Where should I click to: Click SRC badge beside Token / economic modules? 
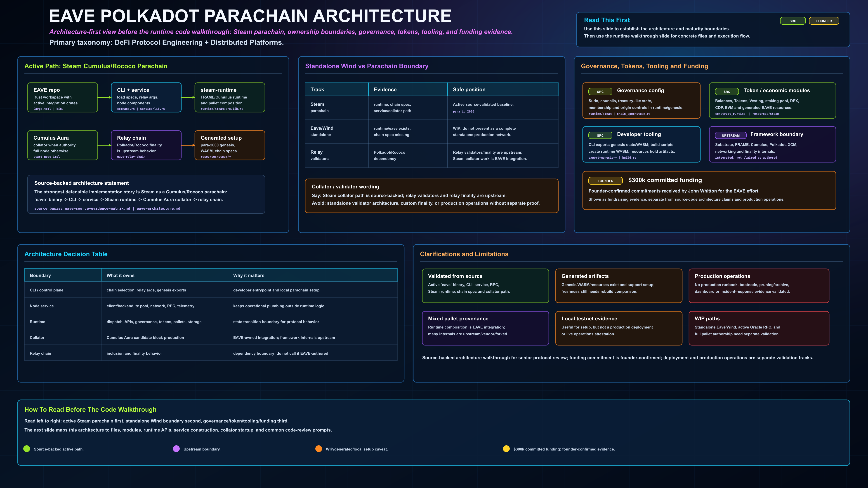point(727,91)
